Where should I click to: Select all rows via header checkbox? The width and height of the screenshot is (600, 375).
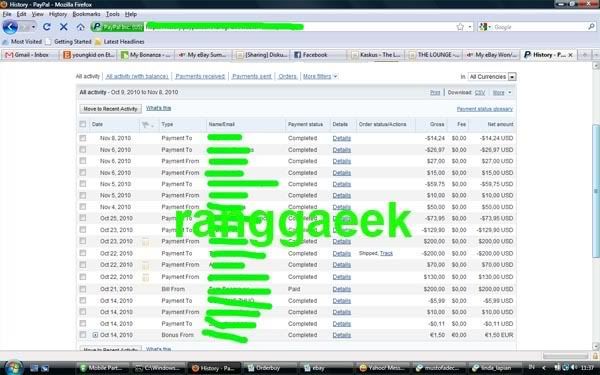point(83,124)
